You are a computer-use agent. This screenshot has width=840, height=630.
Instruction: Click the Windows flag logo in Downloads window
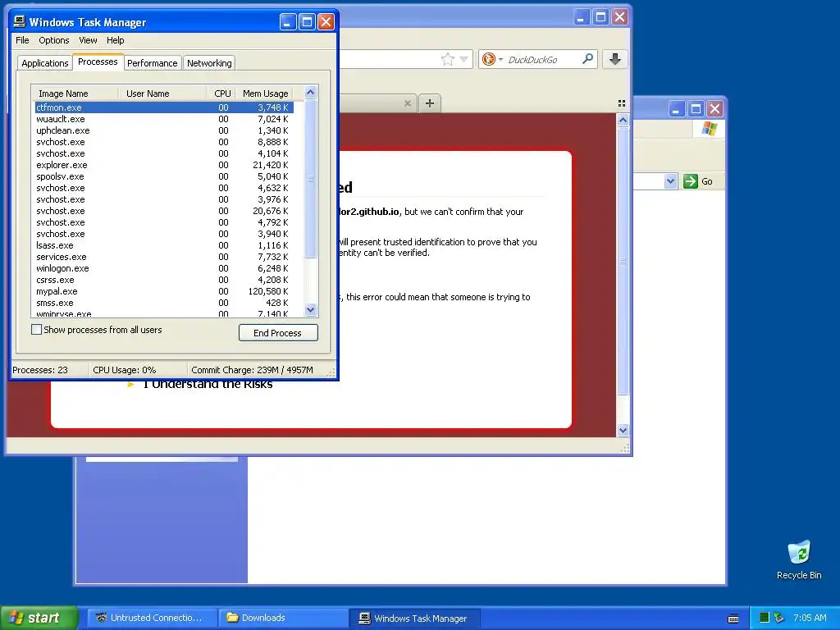tap(710, 129)
